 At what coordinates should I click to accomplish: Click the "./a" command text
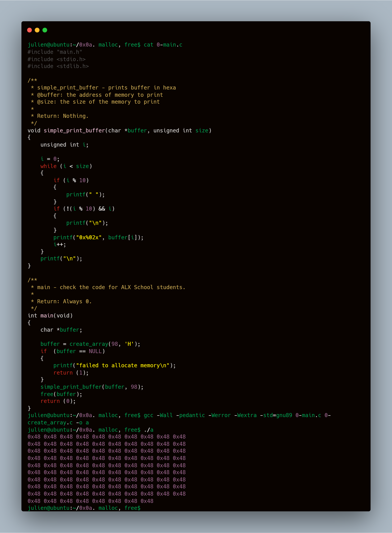pos(149,430)
